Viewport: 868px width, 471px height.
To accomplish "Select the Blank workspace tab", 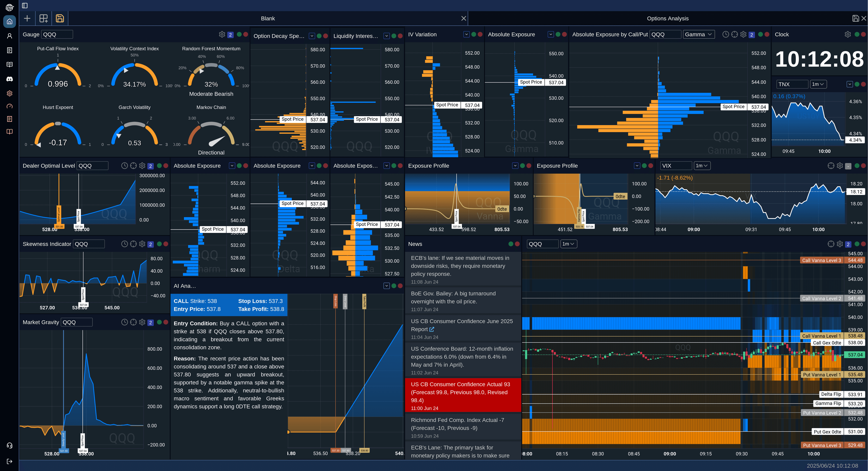I will [268, 19].
